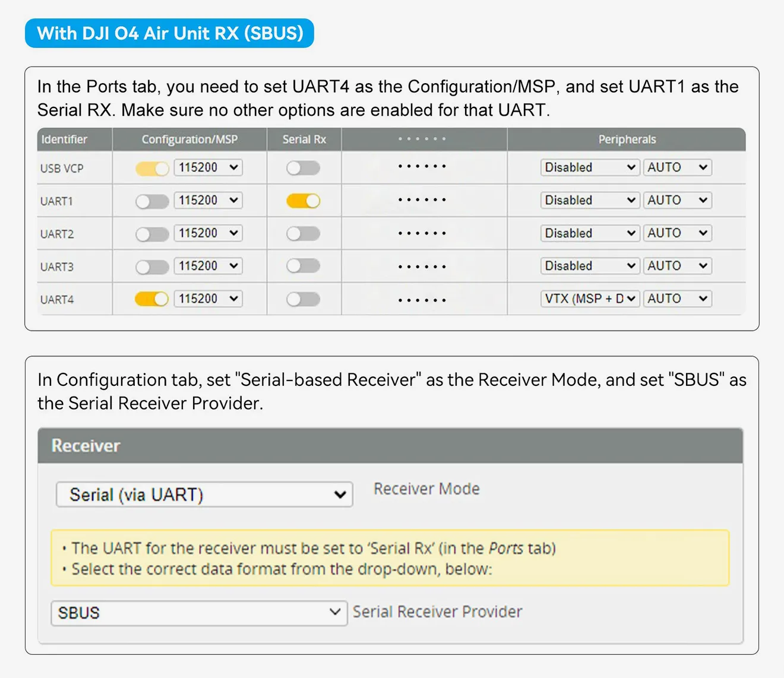
Task: Enable the UART3 Serial Rx toggle
Action: pyautogui.click(x=304, y=266)
